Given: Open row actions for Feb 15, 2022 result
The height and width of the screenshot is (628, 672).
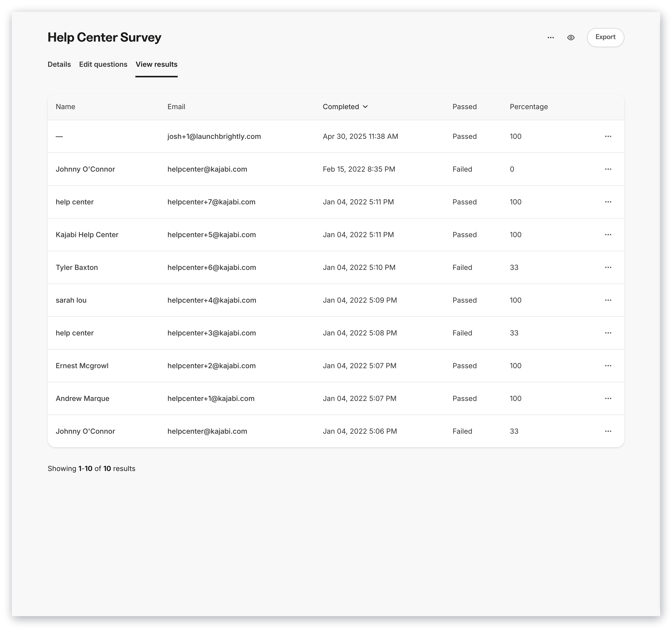Looking at the screenshot, I should point(608,169).
